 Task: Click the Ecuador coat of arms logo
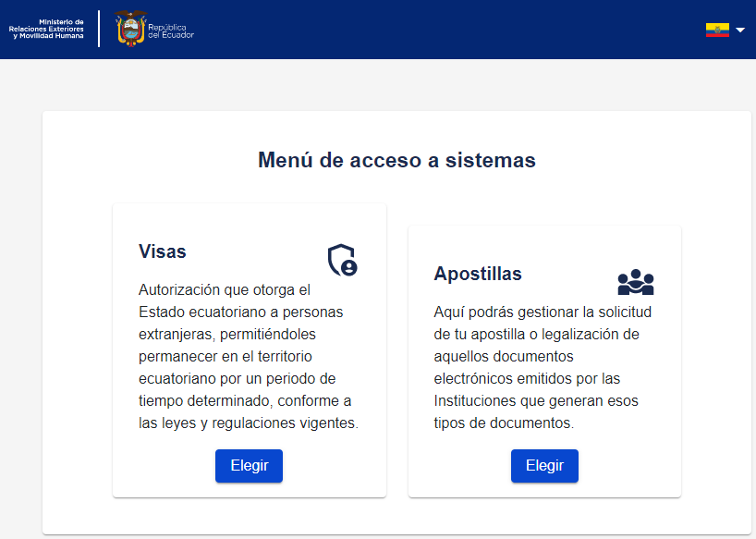(130, 28)
